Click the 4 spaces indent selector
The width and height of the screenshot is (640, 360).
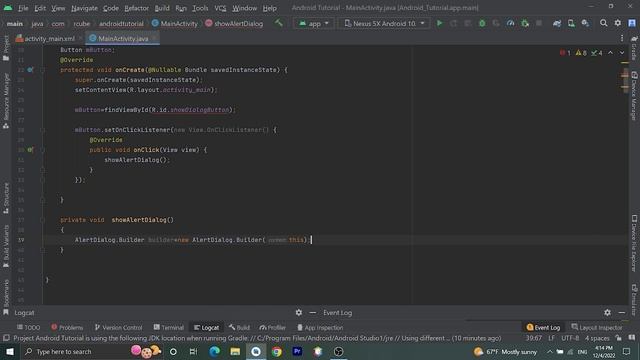597,338
